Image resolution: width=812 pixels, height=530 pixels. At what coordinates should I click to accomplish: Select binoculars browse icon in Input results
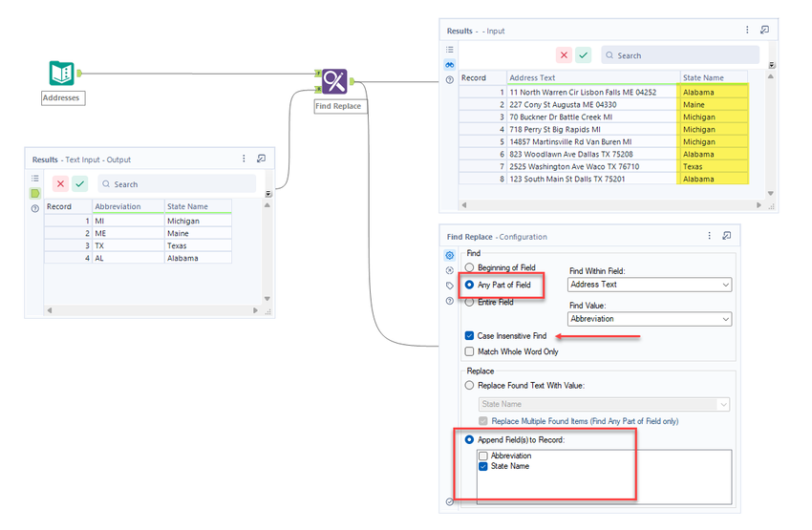(x=450, y=65)
